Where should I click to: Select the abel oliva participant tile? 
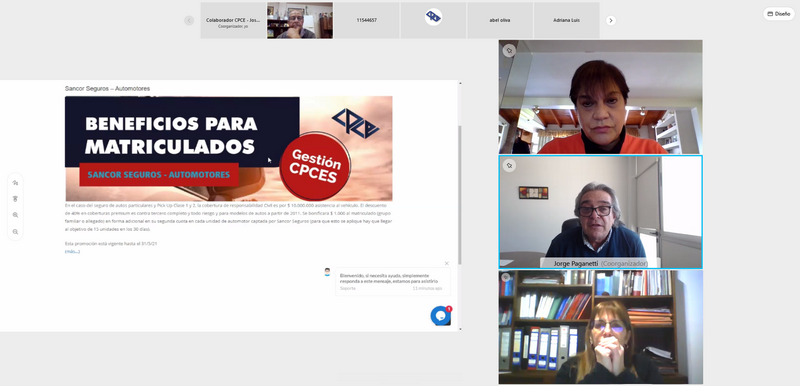click(x=499, y=20)
